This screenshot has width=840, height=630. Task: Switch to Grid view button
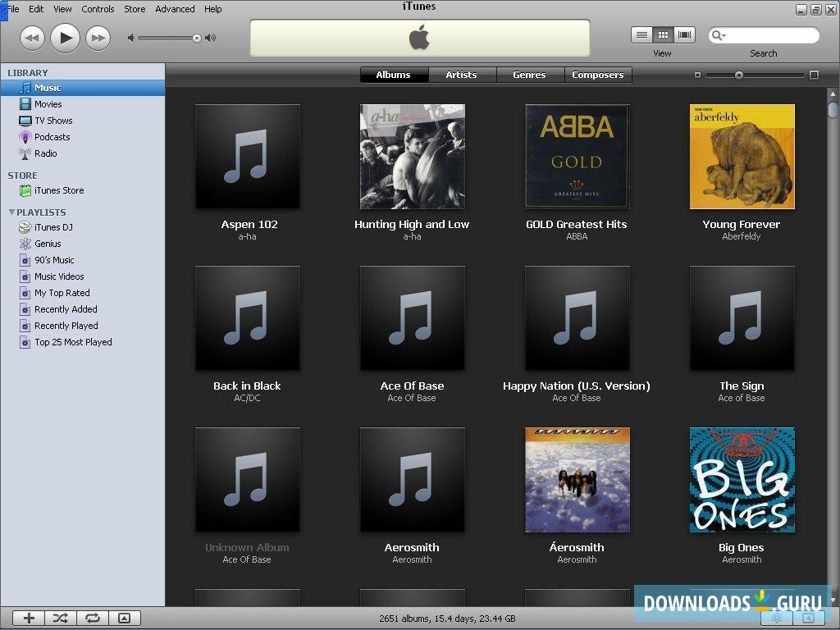(x=663, y=35)
